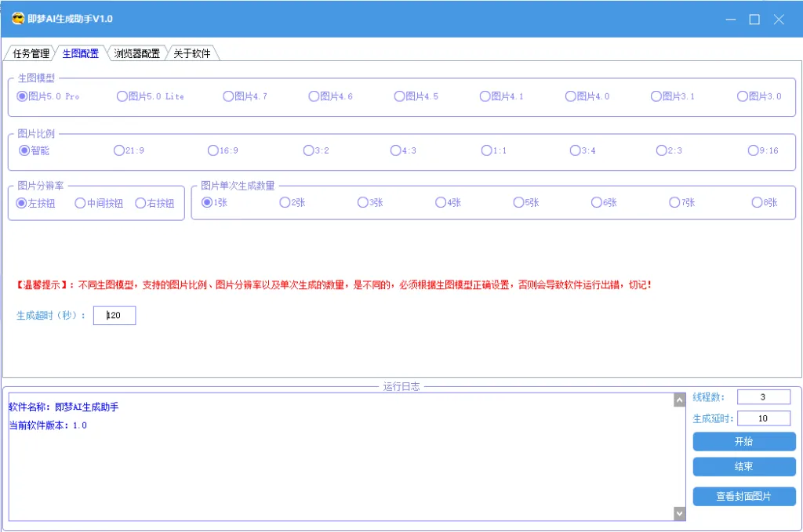803x532 pixels.
Task: Choose the 图片4.7 model
Action: (x=245, y=96)
